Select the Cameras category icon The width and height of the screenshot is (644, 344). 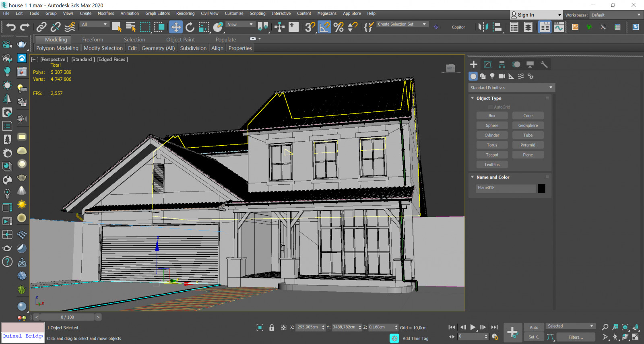(x=502, y=76)
